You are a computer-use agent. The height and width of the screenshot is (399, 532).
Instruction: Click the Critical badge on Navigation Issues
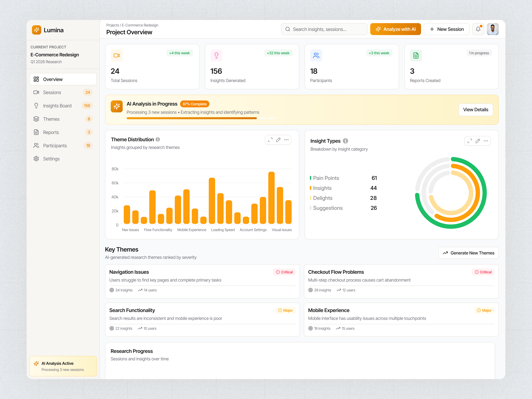(284, 272)
